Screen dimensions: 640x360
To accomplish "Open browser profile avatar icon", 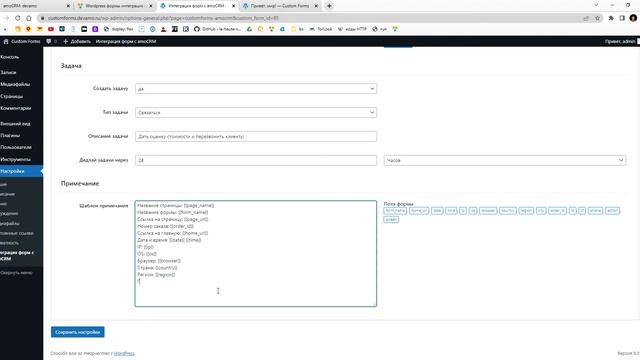I will [x=633, y=18].
